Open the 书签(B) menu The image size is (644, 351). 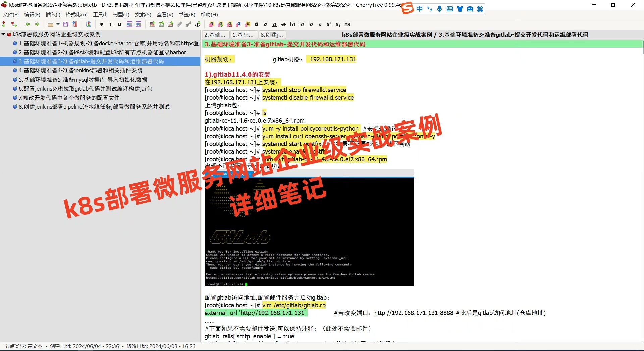point(187,14)
